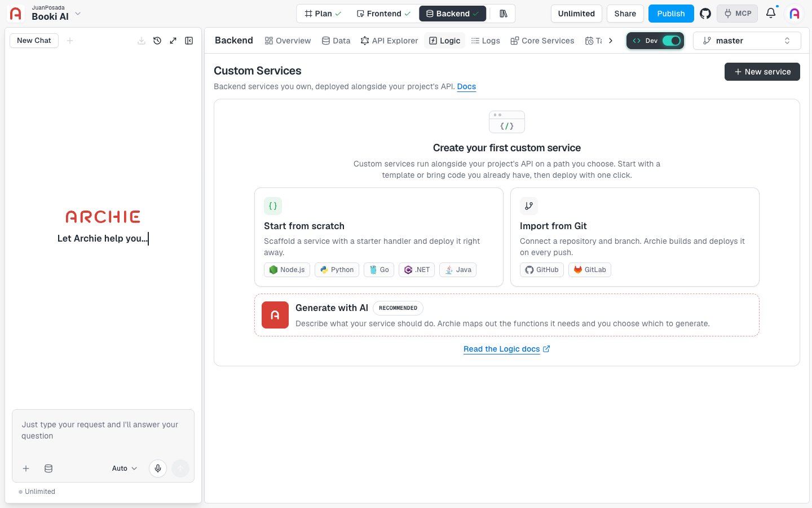Screen dimensions: 812x508
Task: Add a new chat tab with plus
Action: [70, 41]
